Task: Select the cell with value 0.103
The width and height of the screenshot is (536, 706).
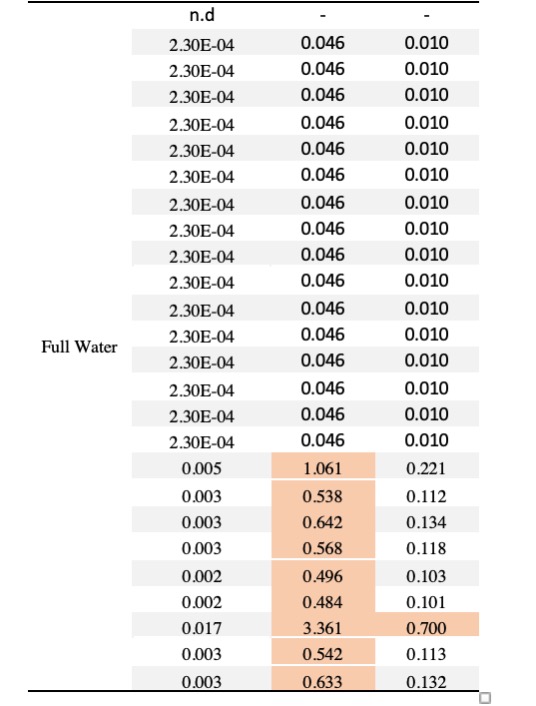Action: click(427, 573)
